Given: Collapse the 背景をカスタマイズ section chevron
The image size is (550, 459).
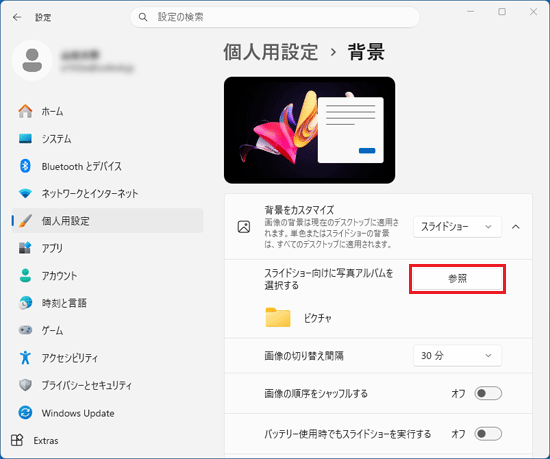Looking at the screenshot, I should [516, 227].
